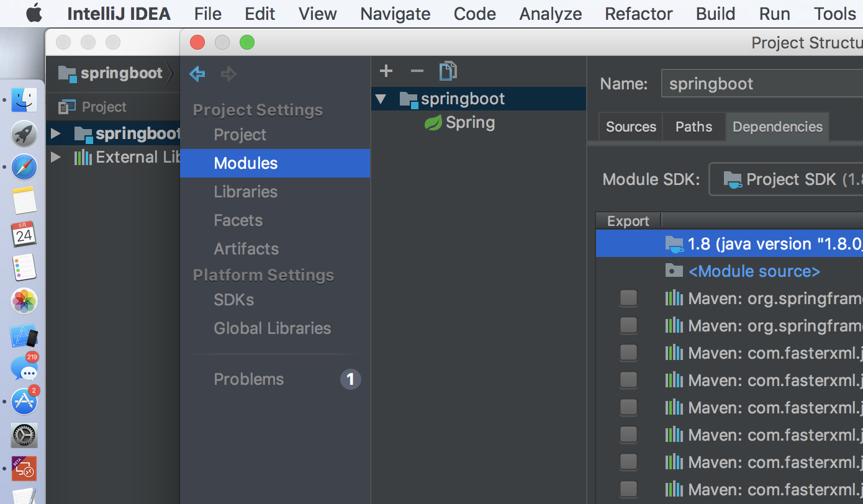The height and width of the screenshot is (504, 863).
Task: Open Xcode Simulator from the dock
Action: tap(24, 335)
